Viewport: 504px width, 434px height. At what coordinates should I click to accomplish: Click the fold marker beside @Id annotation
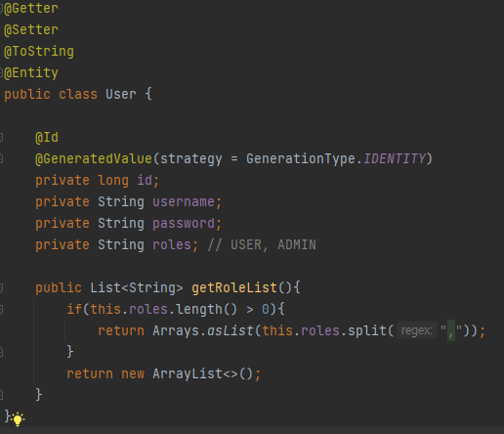[x=1, y=137]
